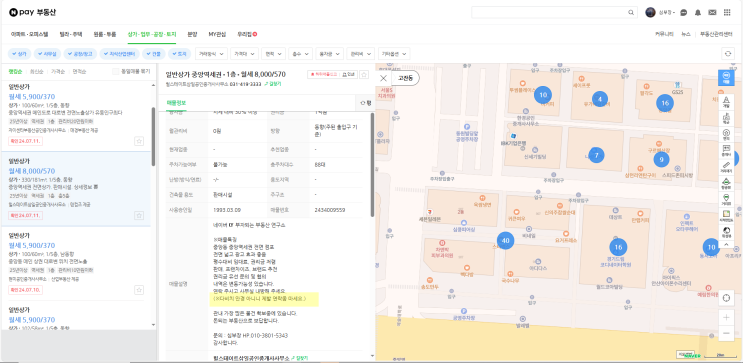
Task: Select the 매물 map mode button
Action: click(726, 78)
